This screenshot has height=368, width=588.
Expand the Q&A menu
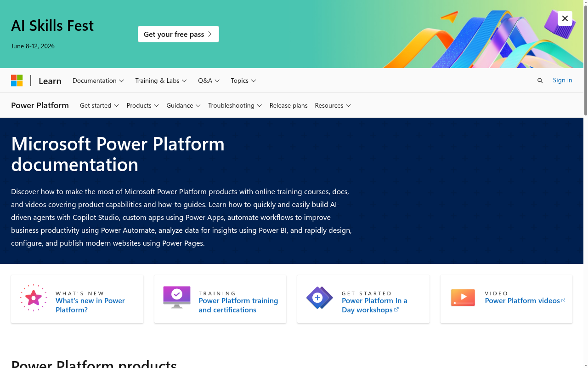(x=209, y=80)
